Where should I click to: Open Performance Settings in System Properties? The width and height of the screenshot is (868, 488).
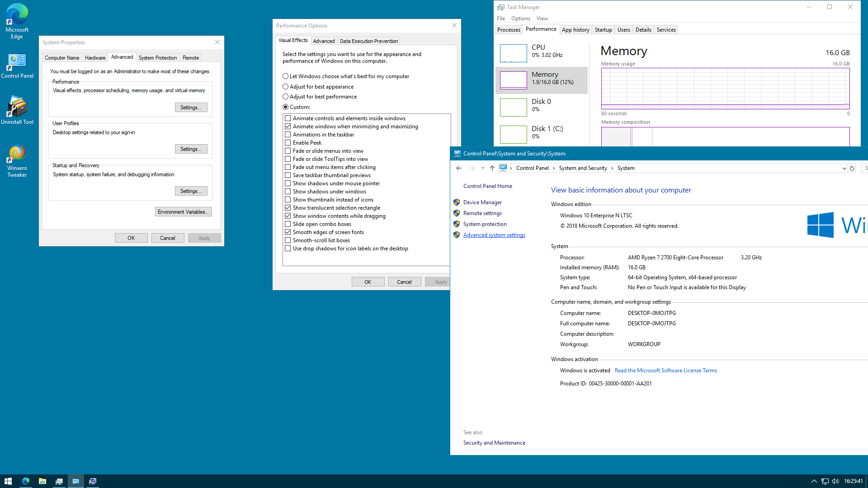(x=191, y=108)
